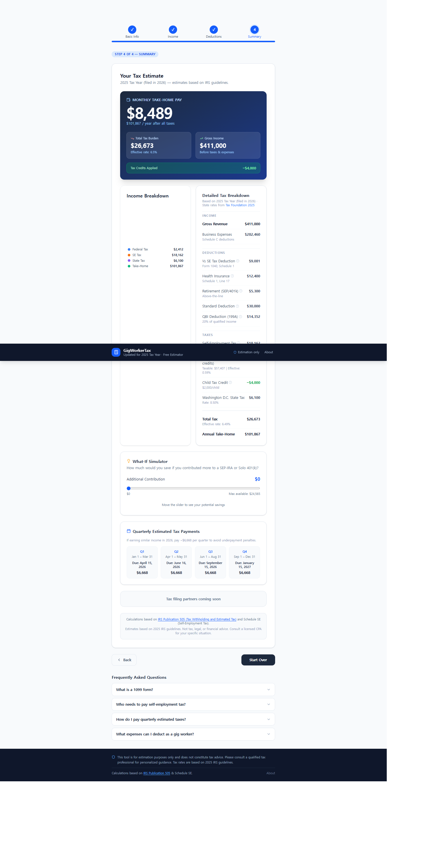Click the State Tax purple legend dot
The width and height of the screenshot is (425, 868).
129,260
